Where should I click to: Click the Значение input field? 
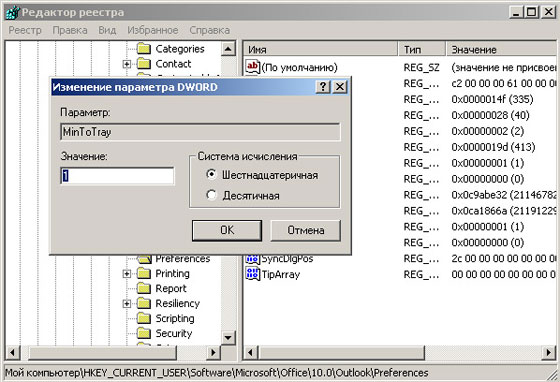pyautogui.click(x=118, y=176)
